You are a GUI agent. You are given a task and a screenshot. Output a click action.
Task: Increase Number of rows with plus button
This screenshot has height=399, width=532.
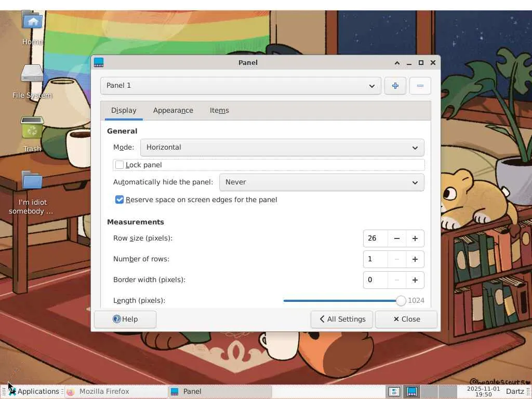pos(415,259)
